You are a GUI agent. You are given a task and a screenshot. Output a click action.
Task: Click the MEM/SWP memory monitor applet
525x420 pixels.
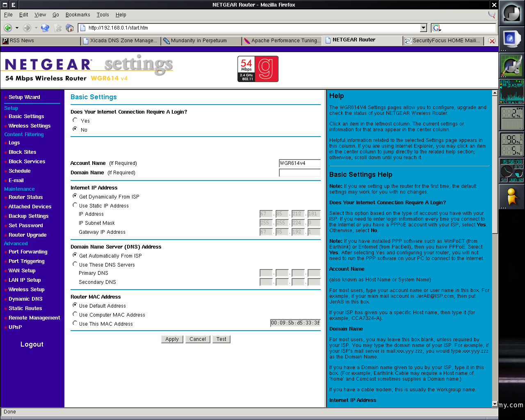pyautogui.click(x=511, y=144)
